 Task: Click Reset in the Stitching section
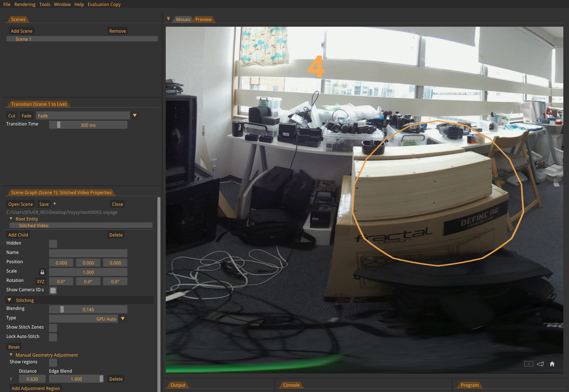[14, 347]
